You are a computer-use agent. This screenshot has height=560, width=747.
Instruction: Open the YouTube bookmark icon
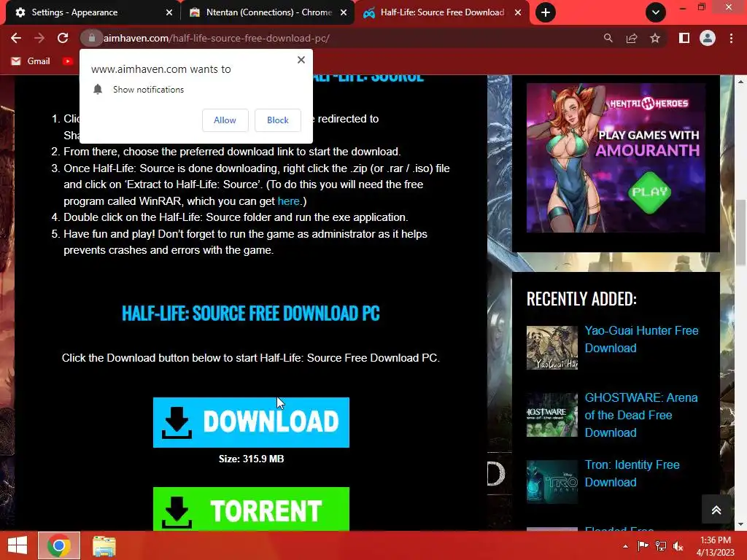[x=68, y=61]
